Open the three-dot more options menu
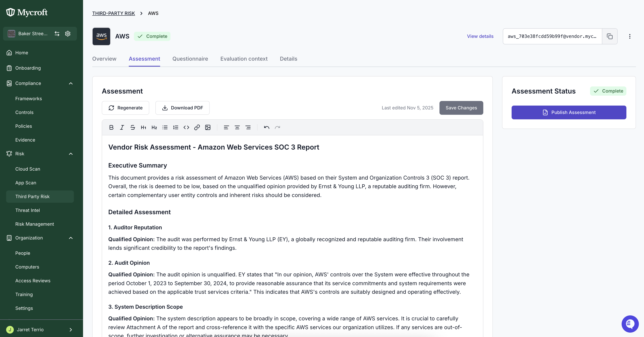 click(630, 37)
